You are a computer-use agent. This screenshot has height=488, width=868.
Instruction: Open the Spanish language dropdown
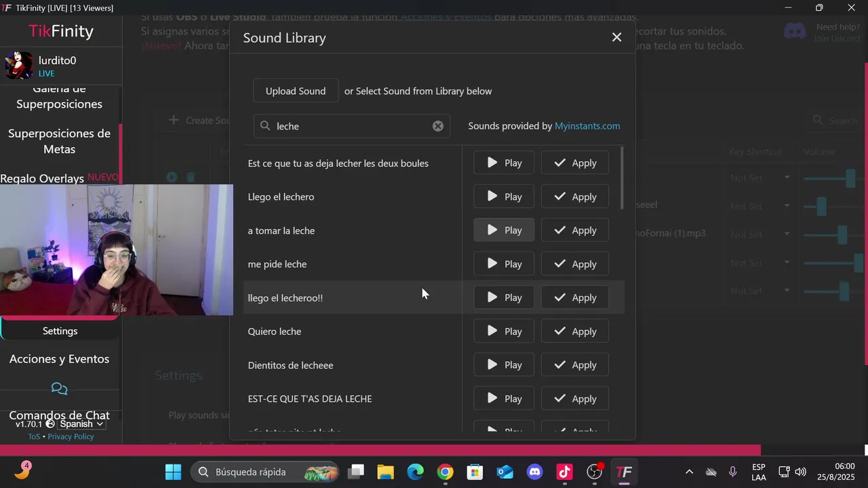click(81, 424)
